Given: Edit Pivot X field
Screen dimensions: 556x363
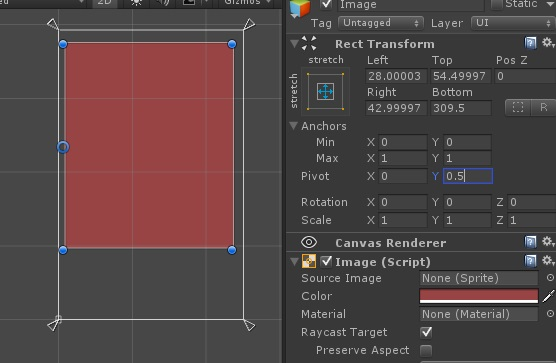Looking at the screenshot, I should coord(403,176).
